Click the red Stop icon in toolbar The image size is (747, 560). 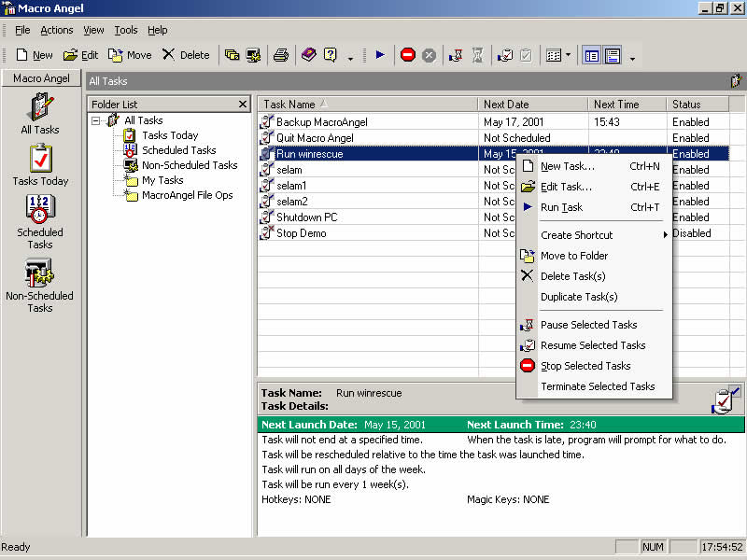coord(408,55)
